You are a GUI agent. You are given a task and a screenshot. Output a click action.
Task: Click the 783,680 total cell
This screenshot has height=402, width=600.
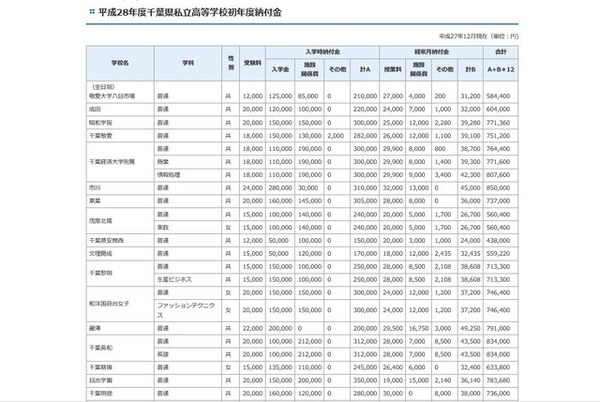pyautogui.click(x=501, y=381)
